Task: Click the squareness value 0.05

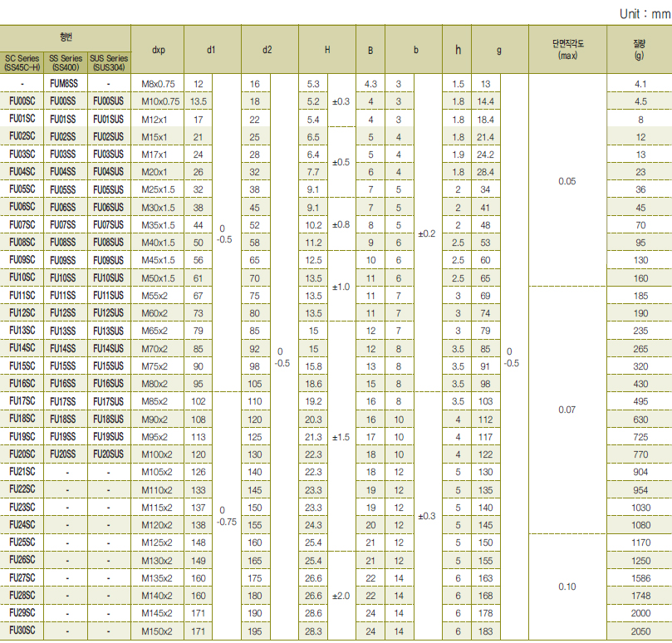Action: click(567, 181)
